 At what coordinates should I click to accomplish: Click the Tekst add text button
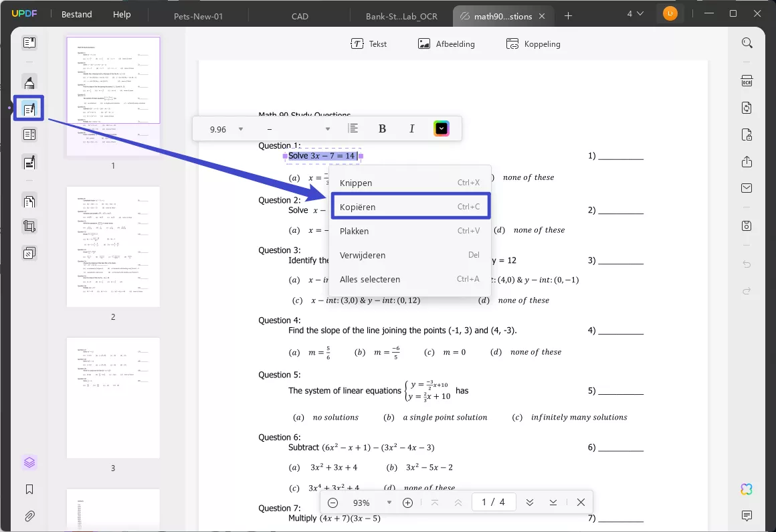point(369,44)
